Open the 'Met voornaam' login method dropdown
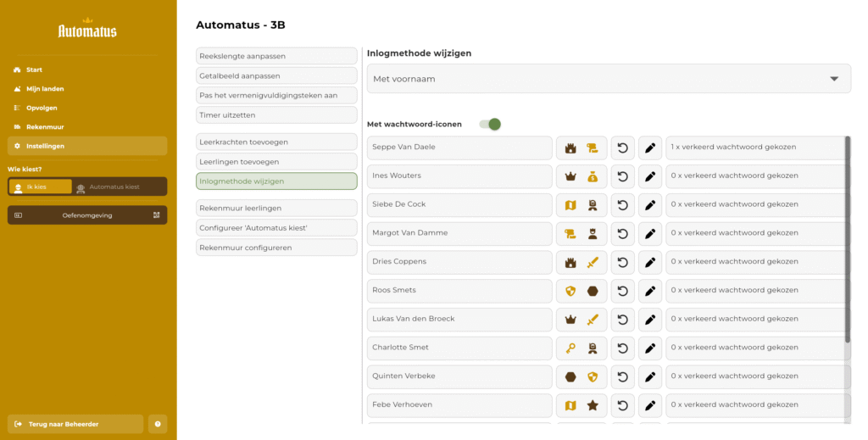This screenshot has width=868, height=440. click(609, 79)
